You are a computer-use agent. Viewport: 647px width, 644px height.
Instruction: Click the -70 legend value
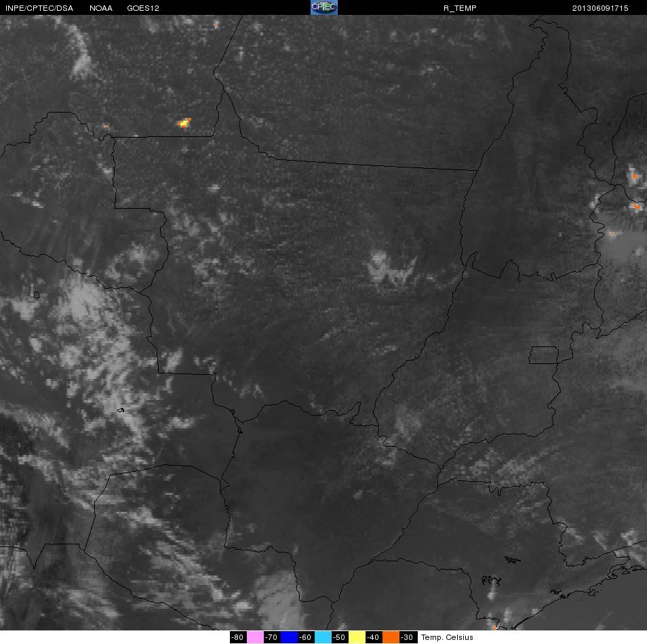click(x=272, y=637)
